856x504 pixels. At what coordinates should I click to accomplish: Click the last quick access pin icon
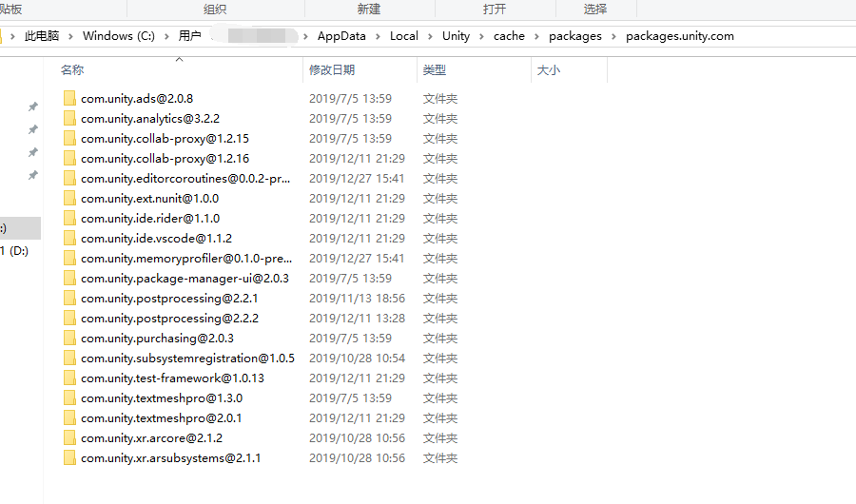33,175
